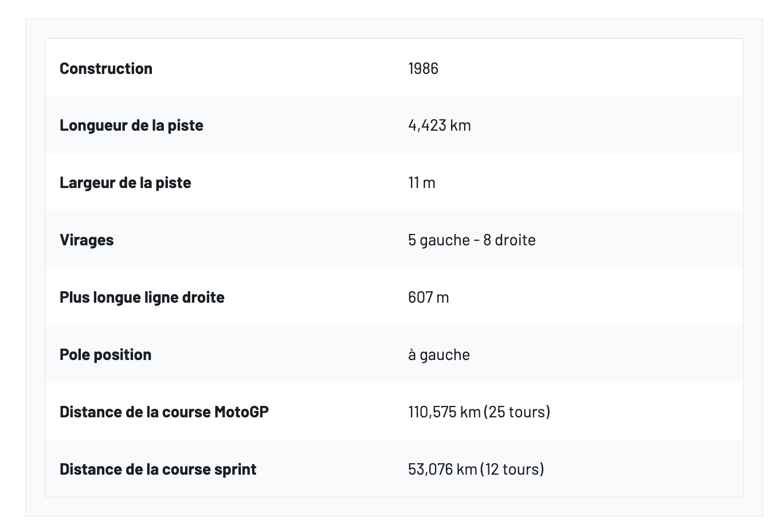Click the Virages row label
This screenshot has width=784, height=532.
(87, 240)
